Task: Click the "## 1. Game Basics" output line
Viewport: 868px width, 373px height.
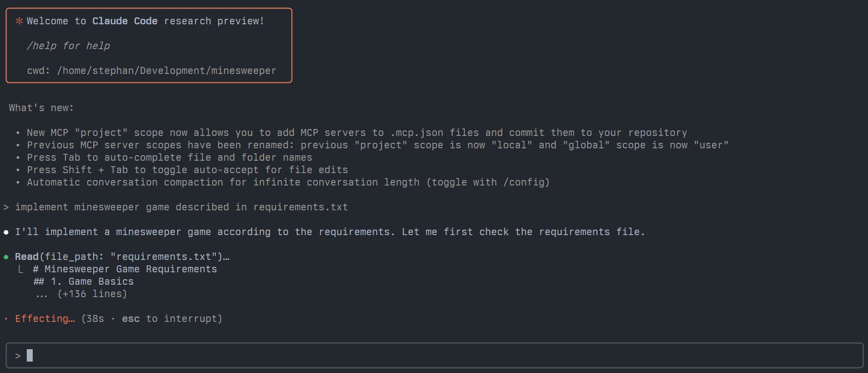Action: pyautogui.click(x=83, y=281)
